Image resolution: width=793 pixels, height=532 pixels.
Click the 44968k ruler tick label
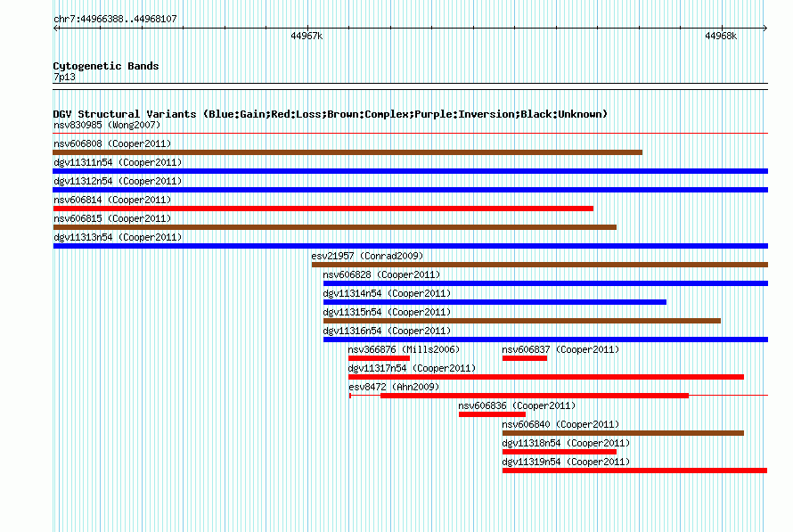(721, 36)
